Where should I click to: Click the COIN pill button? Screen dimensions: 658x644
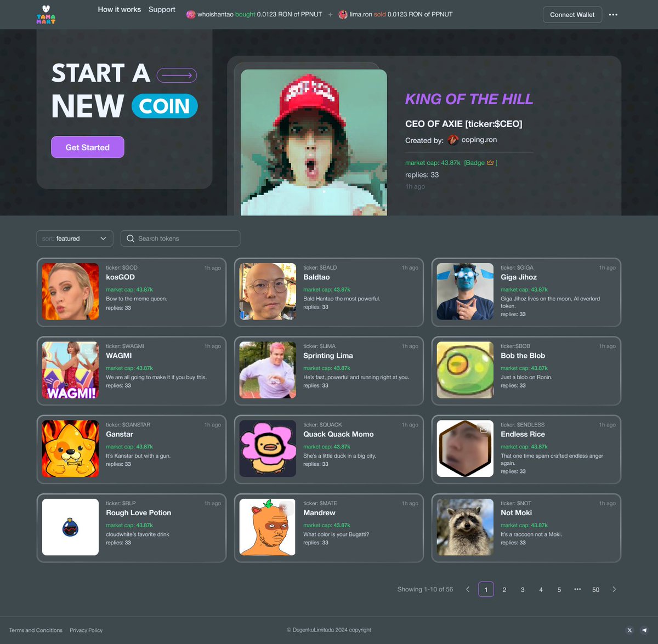[x=164, y=106]
